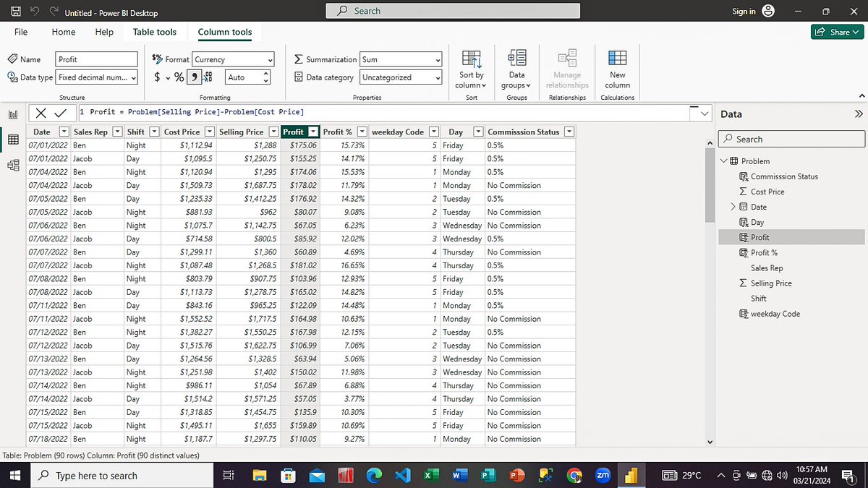Click the Sort by column icon
868x488 pixels.
pos(472,60)
